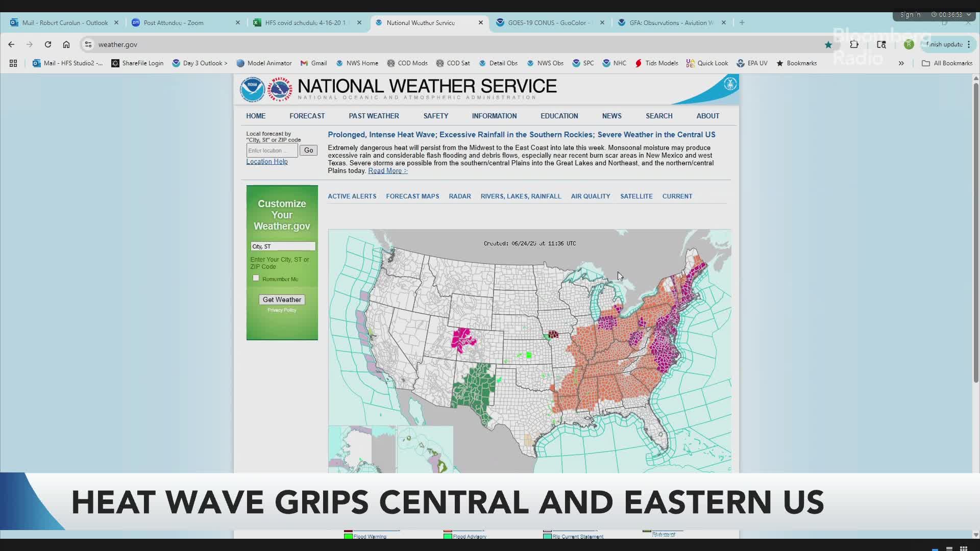Toggle the bookmark star for this page
The height and width of the screenshot is (551, 980).
828,44
